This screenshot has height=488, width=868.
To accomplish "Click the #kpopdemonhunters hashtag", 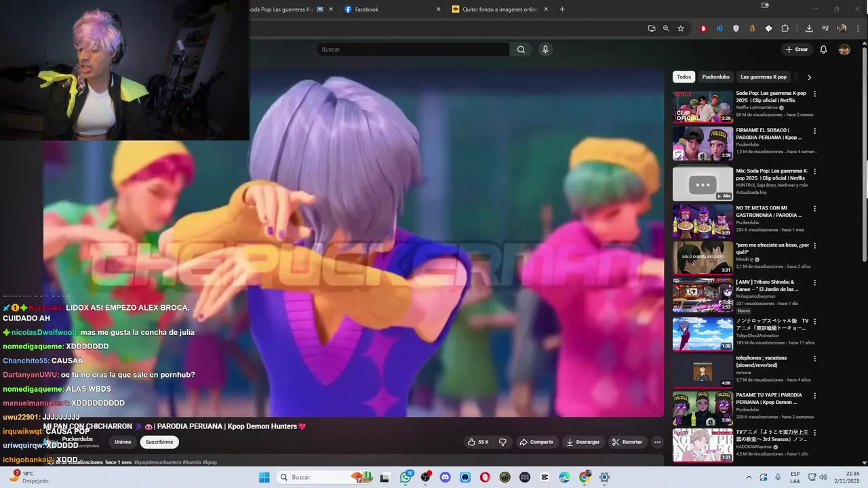I will [x=157, y=462].
